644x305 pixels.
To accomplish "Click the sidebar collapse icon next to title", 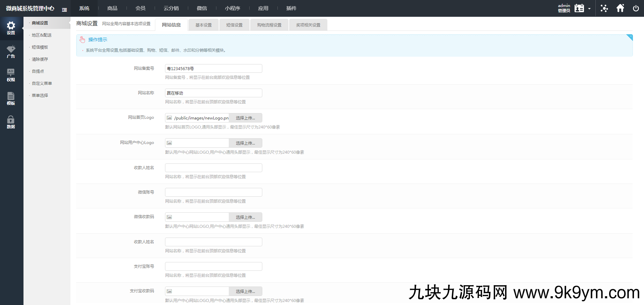I will point(64,10).
